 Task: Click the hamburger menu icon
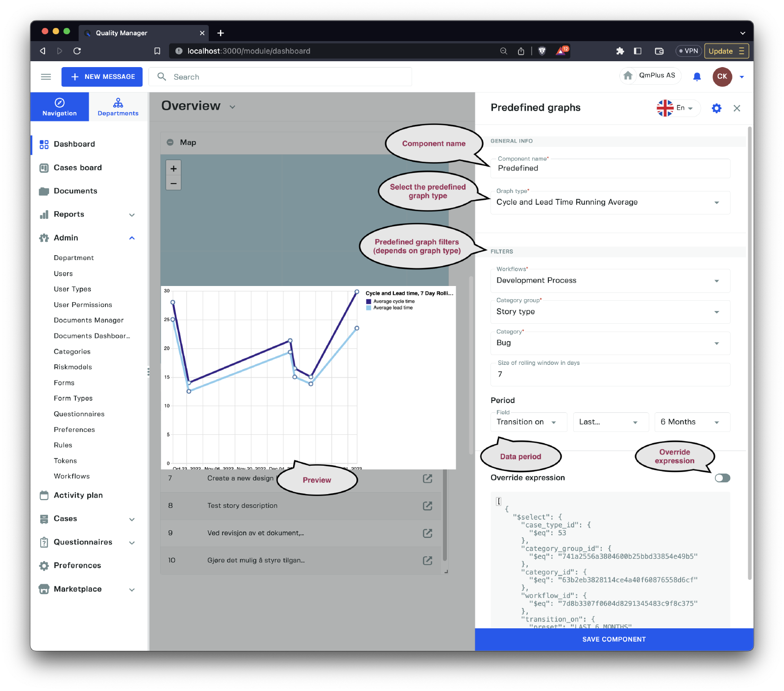(46, 77)
